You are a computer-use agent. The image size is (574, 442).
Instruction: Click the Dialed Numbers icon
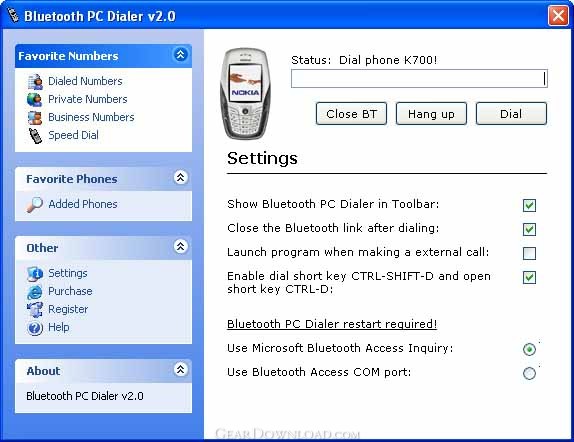35,81
